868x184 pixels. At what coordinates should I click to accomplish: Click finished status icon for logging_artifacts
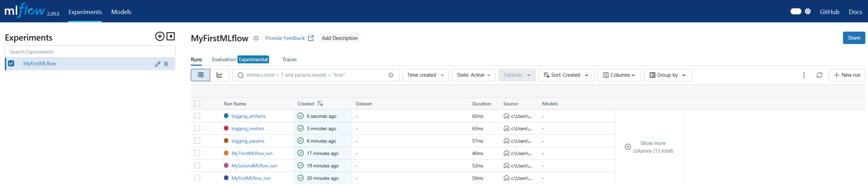tap(301, 116)
